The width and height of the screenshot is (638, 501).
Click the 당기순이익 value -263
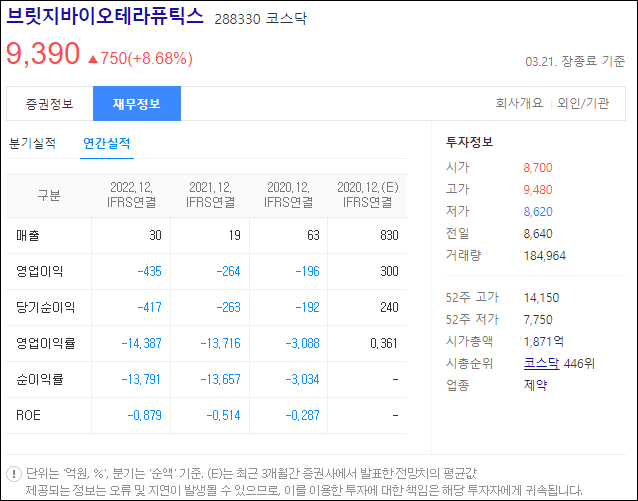click(228, 307)
